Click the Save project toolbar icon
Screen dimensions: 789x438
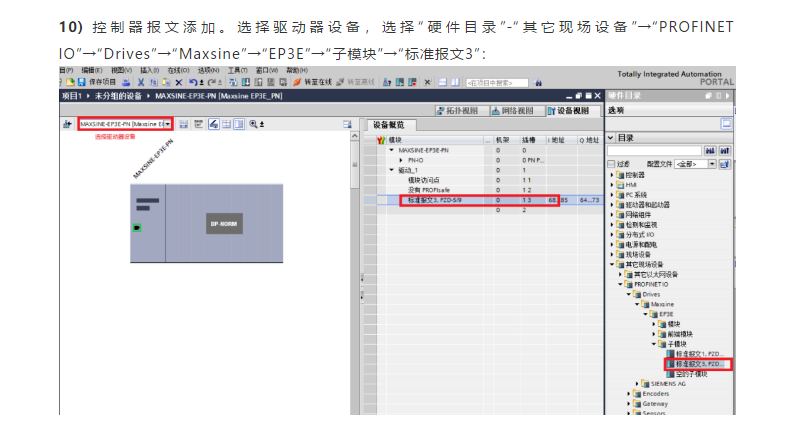(x=82, y=82)
